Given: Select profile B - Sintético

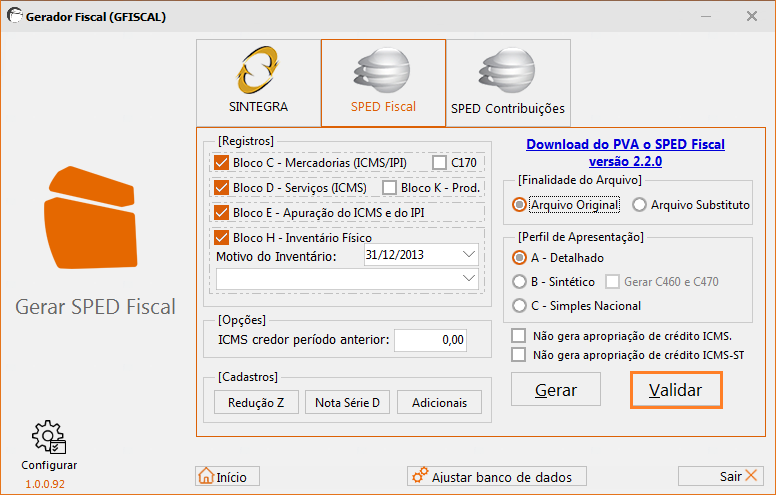Looking at the screenshot, I should coord(519,282).
